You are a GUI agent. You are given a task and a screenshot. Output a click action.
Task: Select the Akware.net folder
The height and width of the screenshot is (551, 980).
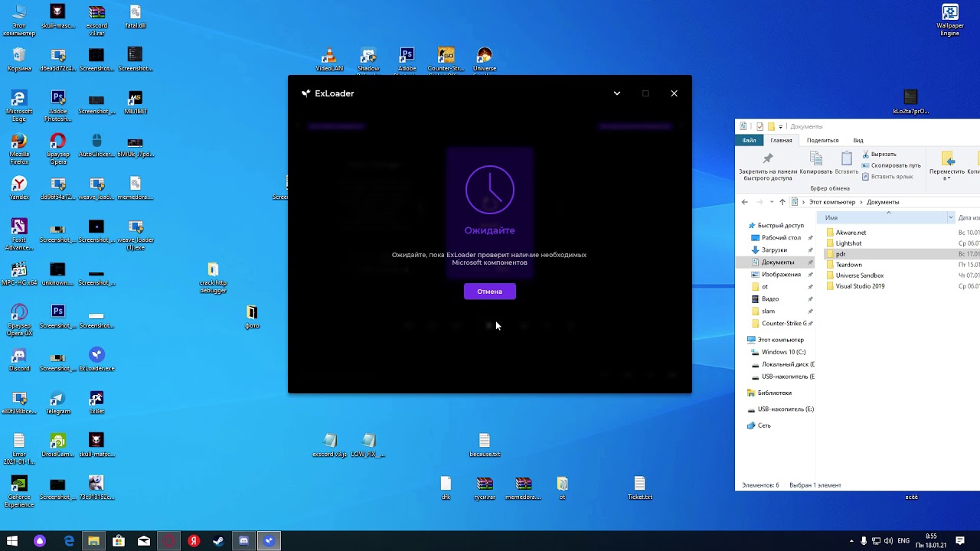(x=846, y=233)
